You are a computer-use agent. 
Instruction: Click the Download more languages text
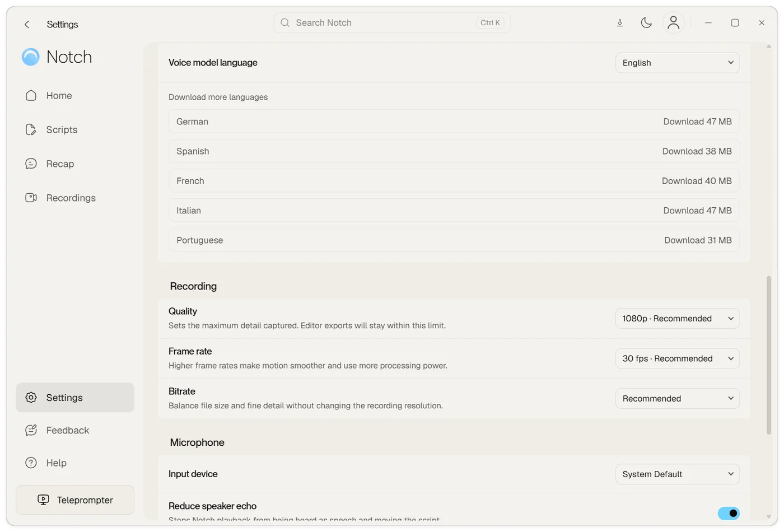coord(218,97)
